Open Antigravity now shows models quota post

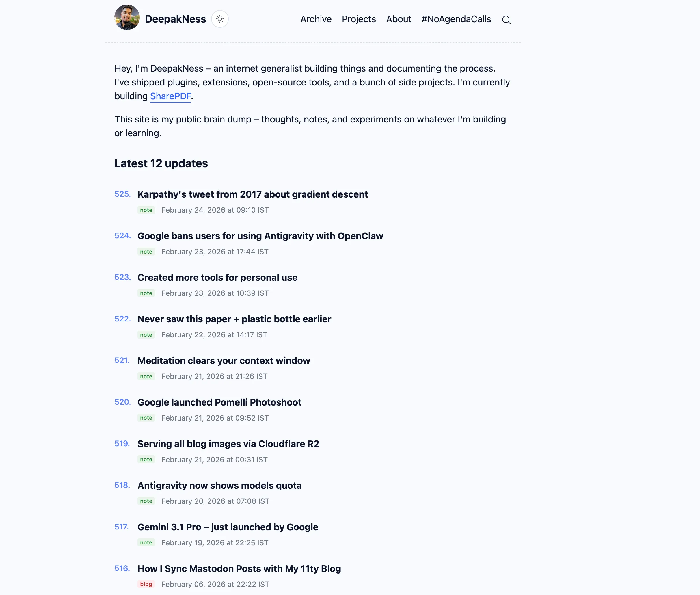click(x=219, y=485)
